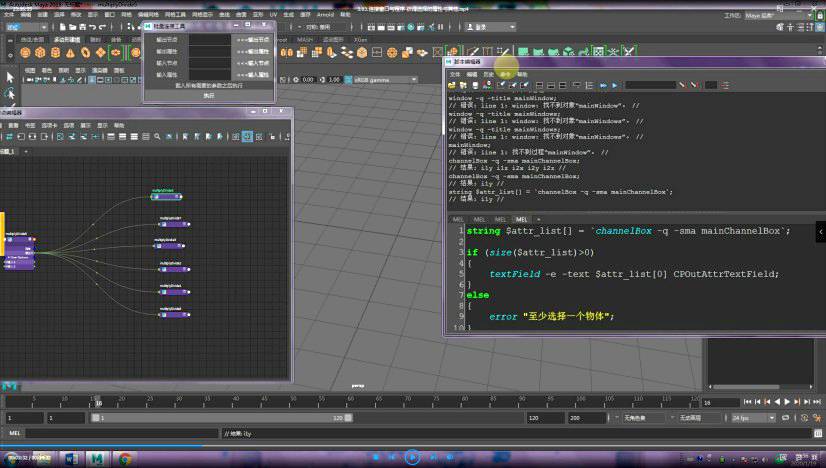Click the polygon cube shelf icon
The width and height of the screenshot is (826, 468).
click(x=40, y=52)
